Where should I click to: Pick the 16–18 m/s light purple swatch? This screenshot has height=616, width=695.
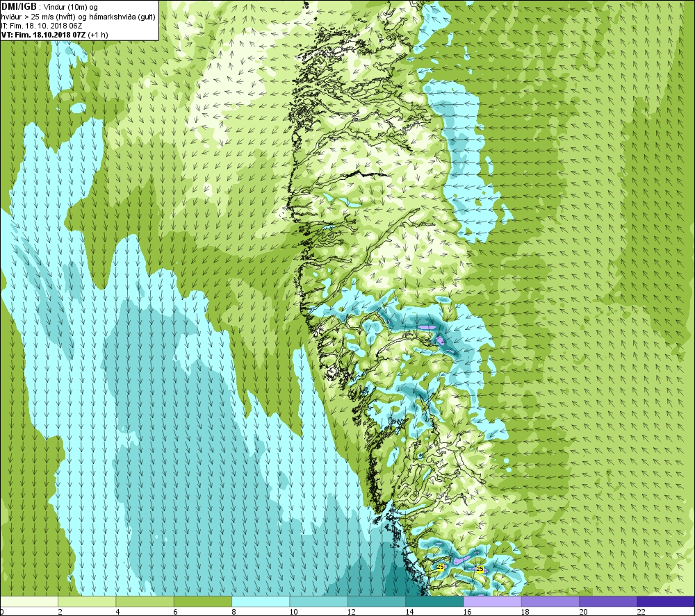(x=493, y=601)
